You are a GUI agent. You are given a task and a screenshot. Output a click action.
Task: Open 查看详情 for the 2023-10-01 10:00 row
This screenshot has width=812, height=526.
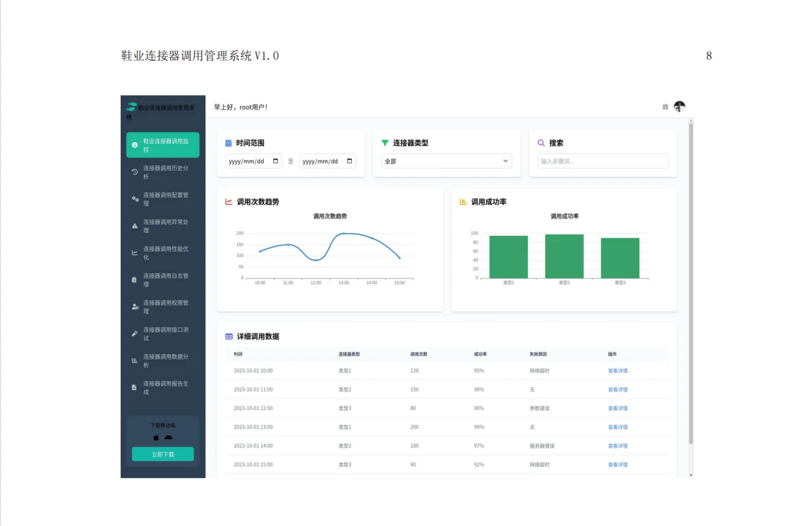coord(617,370)
